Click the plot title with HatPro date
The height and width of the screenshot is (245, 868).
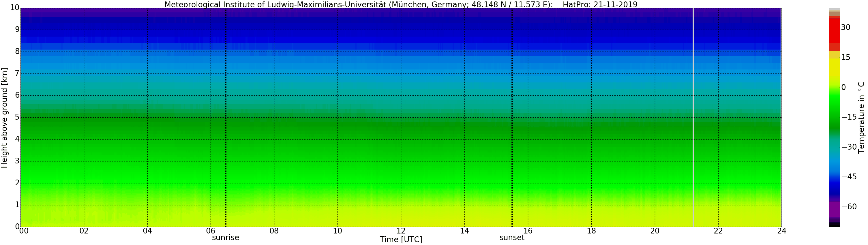click(x=401, y=4)
